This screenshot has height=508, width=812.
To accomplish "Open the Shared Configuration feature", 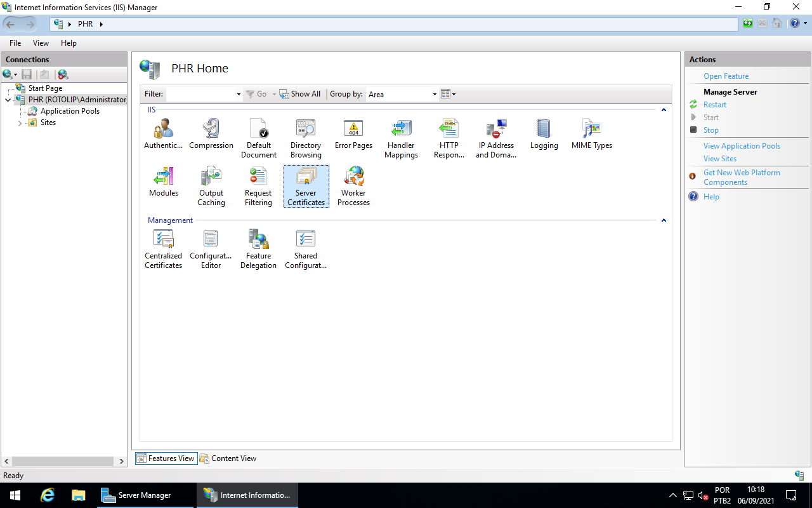I will (x=306, y=249).
